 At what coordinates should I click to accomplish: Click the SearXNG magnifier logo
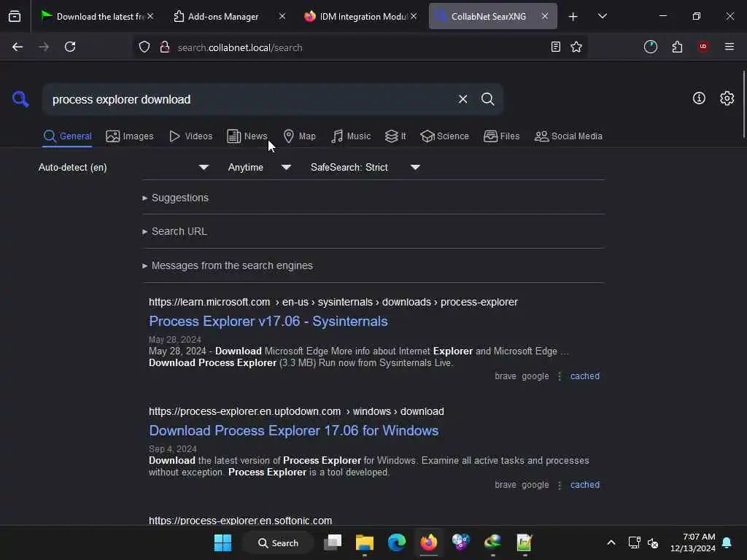(x=20, y=99)
